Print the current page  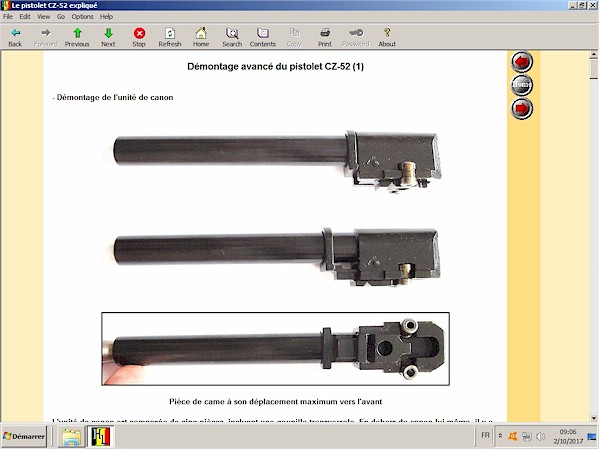325,37
